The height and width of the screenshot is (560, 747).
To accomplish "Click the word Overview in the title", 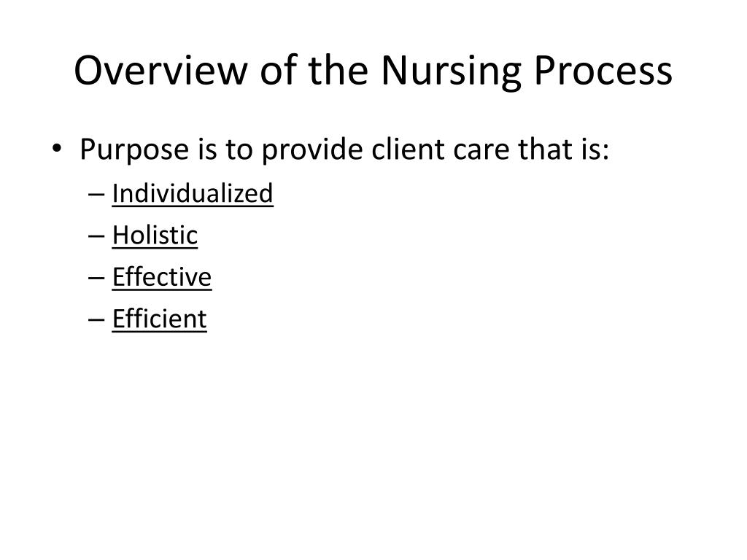I will click(x=161, y=71).
